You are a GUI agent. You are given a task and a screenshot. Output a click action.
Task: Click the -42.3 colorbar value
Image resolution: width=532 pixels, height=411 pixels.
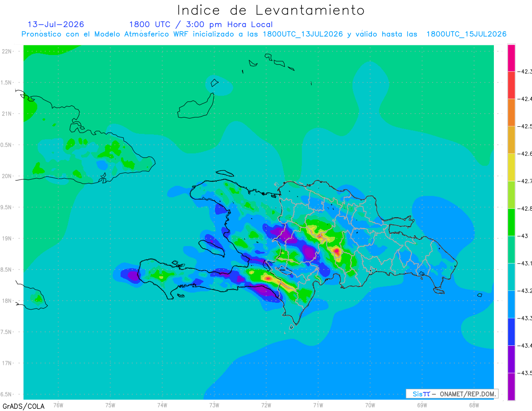[525, 71]
